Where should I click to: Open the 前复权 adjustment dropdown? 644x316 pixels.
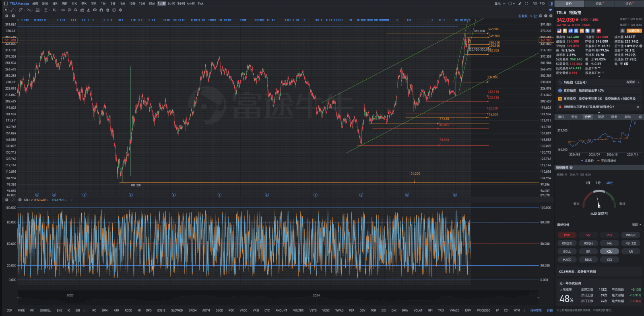(525, 16)
